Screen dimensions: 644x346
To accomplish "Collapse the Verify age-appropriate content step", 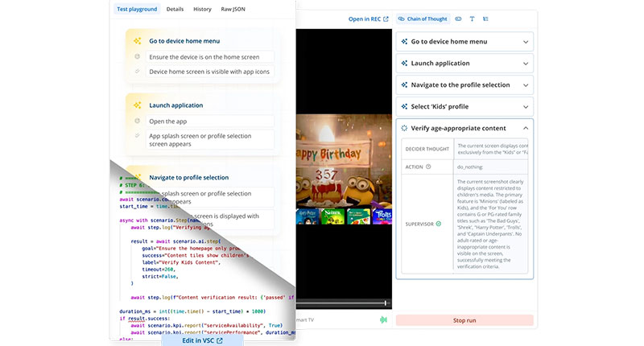I will coord(526,129).
